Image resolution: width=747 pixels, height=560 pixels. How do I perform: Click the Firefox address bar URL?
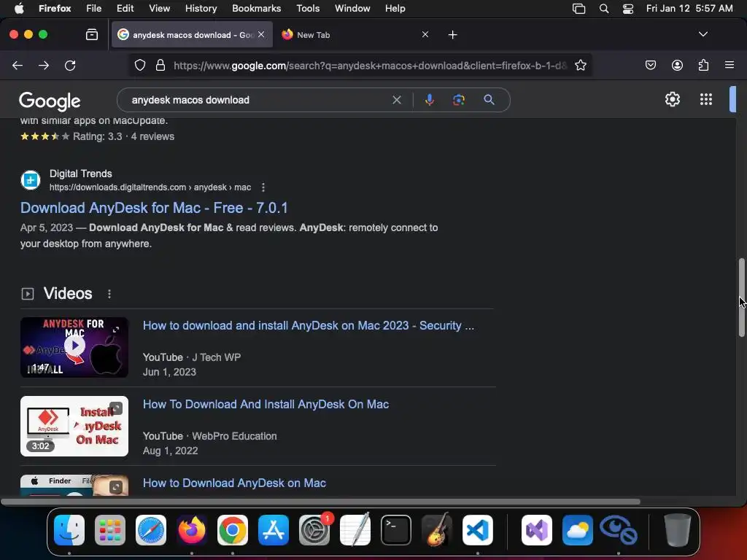(x=370, y=65)
